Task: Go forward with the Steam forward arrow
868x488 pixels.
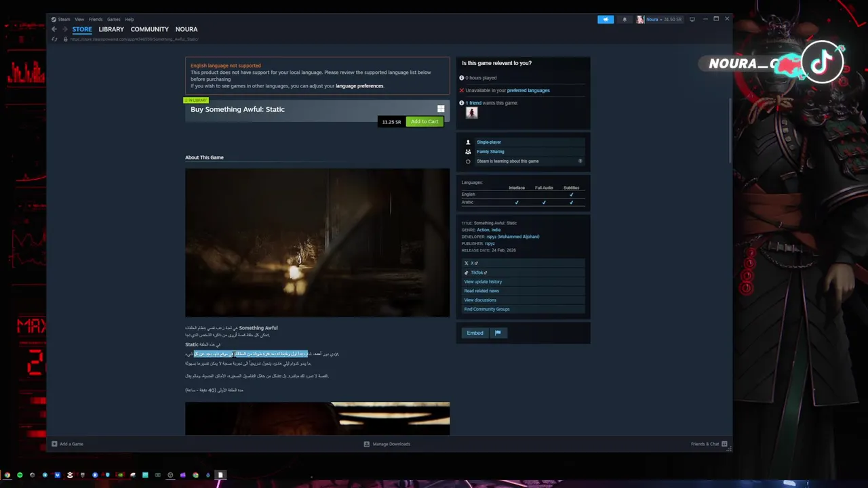Action: click(64, 29)
